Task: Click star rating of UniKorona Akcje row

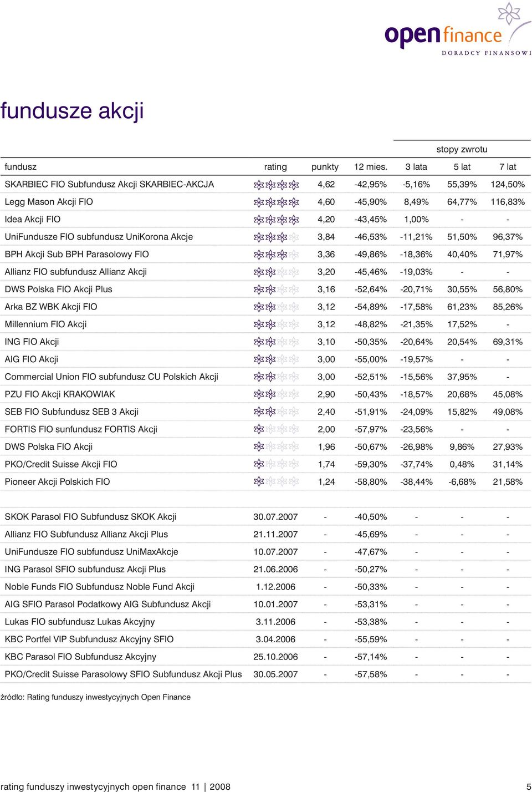Action: [x=277, y=237]
